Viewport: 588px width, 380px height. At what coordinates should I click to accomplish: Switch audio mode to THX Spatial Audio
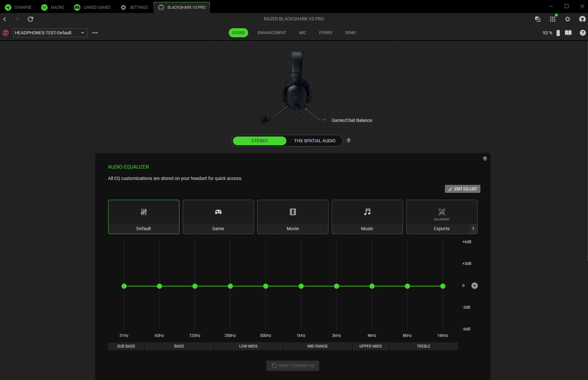(x=314, y=141)
